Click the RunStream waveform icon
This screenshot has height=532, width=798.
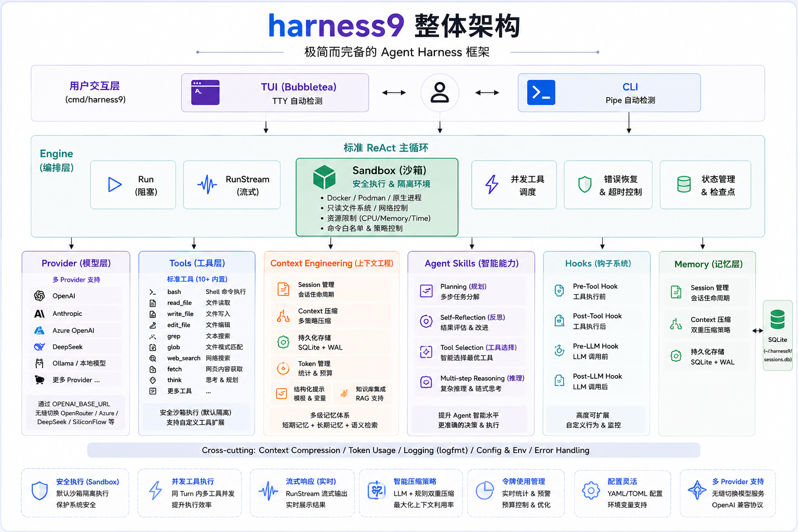[207, 184]
